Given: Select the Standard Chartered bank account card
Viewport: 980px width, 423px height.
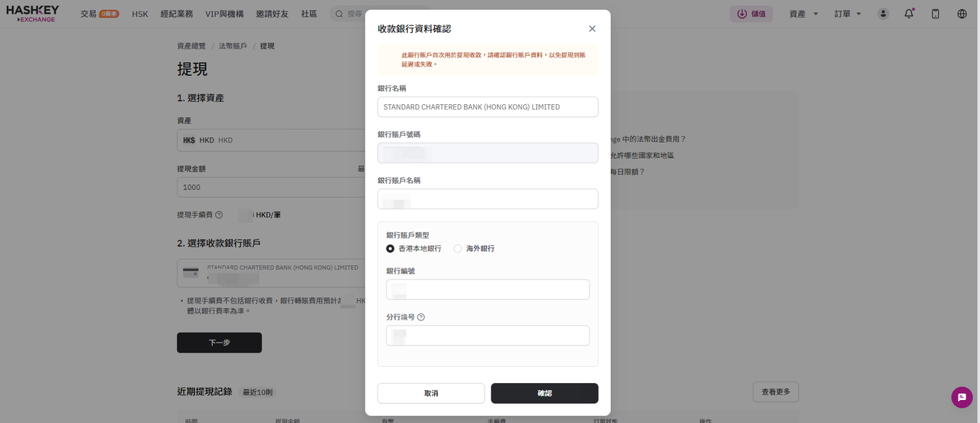Looking at the screenshot, I should pos(272,273).
